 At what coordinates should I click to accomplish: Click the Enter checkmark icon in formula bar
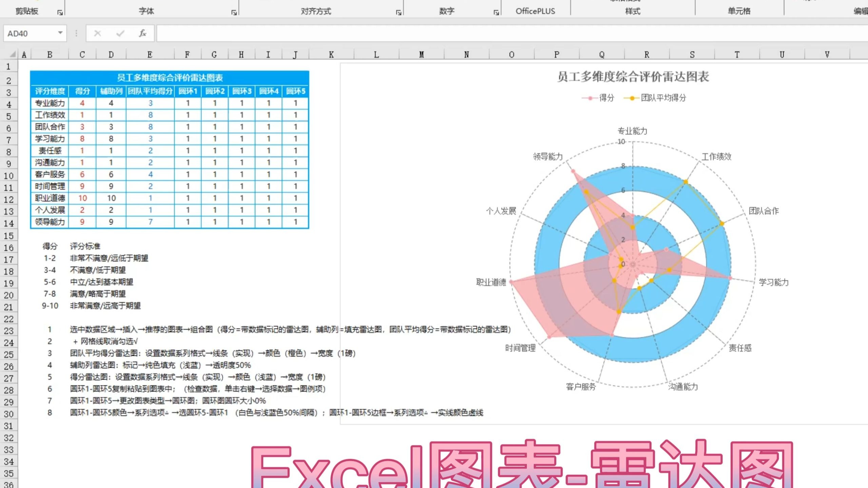click(x=119, y=33)
